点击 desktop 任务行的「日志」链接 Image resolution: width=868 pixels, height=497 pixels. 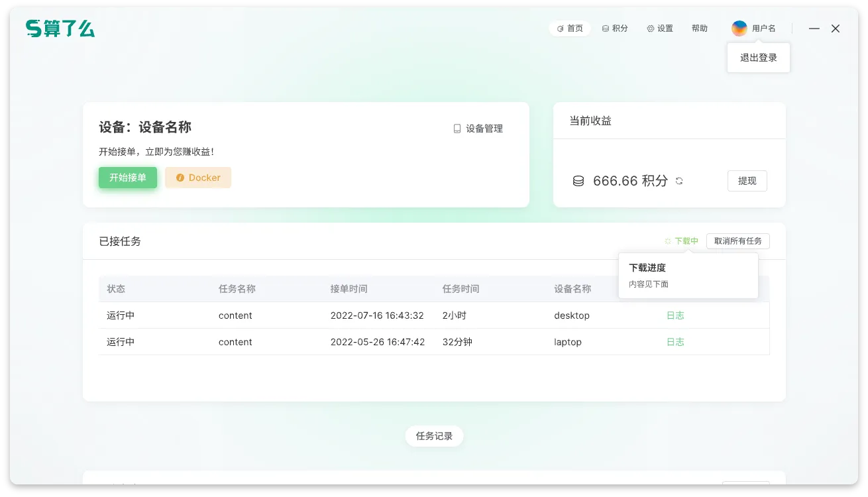click(675, 315)
